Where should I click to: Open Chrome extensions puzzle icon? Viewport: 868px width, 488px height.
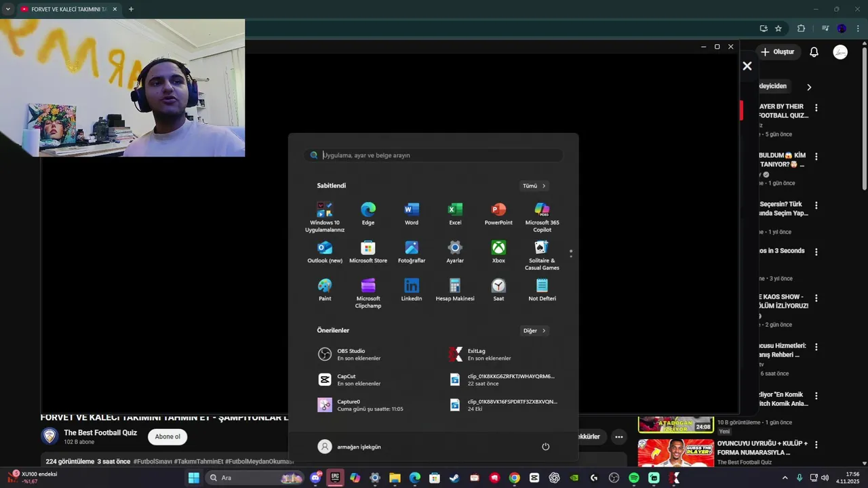pos(801,28)
